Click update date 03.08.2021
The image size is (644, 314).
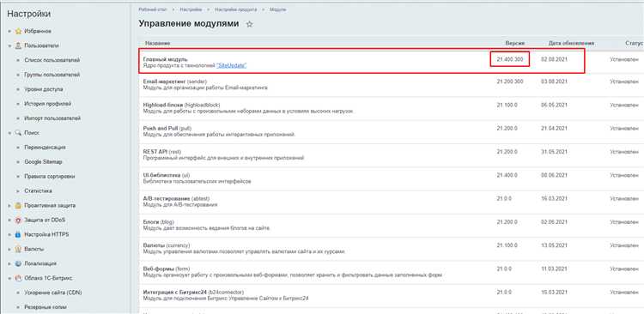tap(554, 82)
